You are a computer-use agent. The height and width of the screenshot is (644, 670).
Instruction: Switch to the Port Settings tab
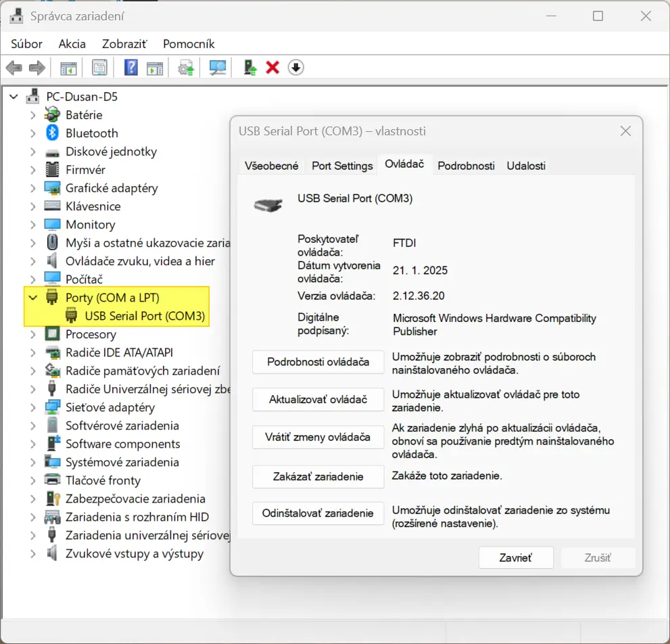341,165
